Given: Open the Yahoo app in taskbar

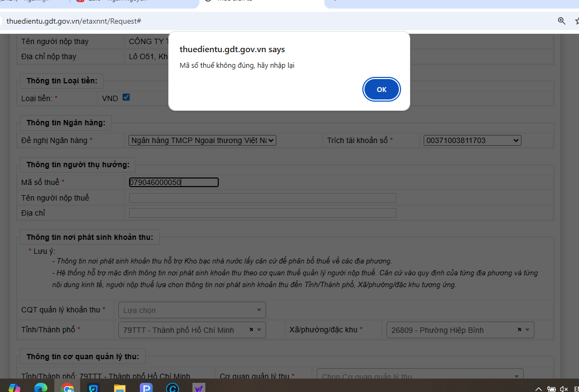Looking at the screenshot, I should click(x=198, y=388).
